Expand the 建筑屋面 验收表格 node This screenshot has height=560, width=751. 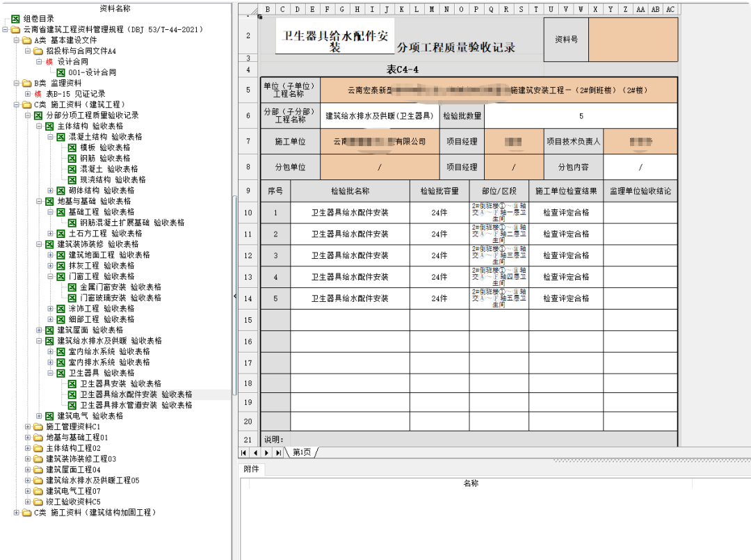[x=39, y=330]
